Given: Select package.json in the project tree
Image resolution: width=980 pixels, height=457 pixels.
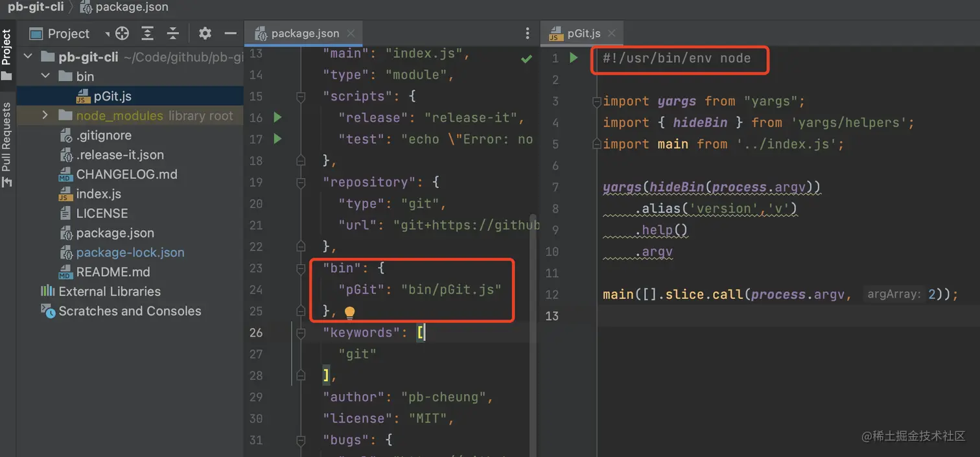Looking at the screenshot, I should pyautogui.click(x=115, y=233).
